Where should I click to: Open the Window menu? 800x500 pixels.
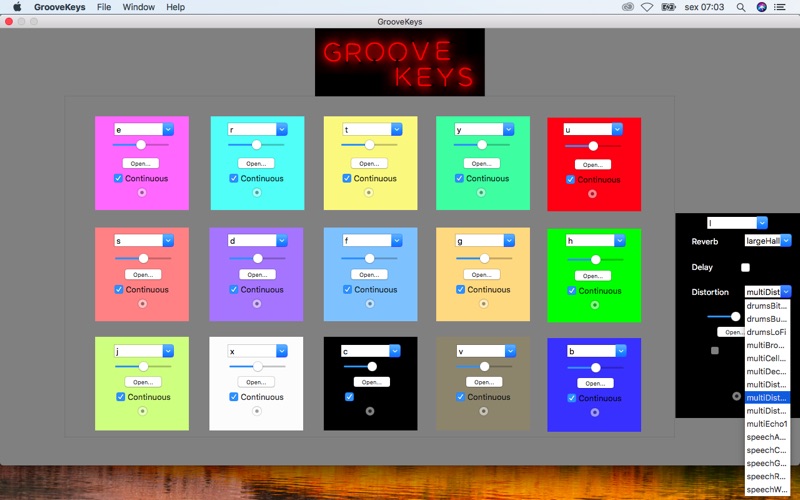click(138, 7)
